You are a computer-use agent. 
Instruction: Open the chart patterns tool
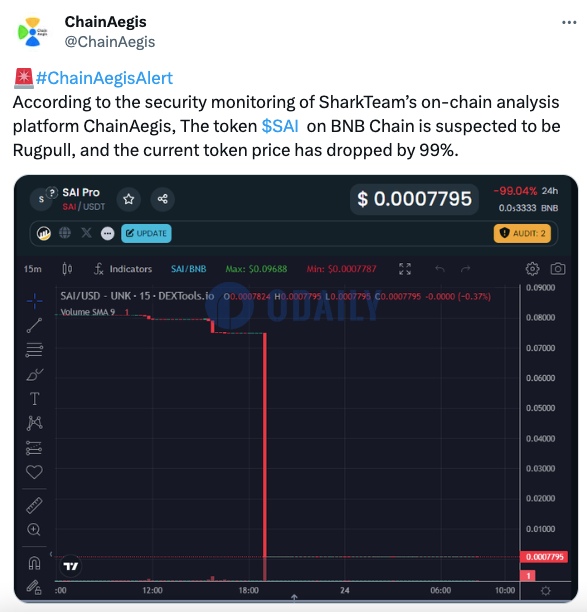coord(34,423)
